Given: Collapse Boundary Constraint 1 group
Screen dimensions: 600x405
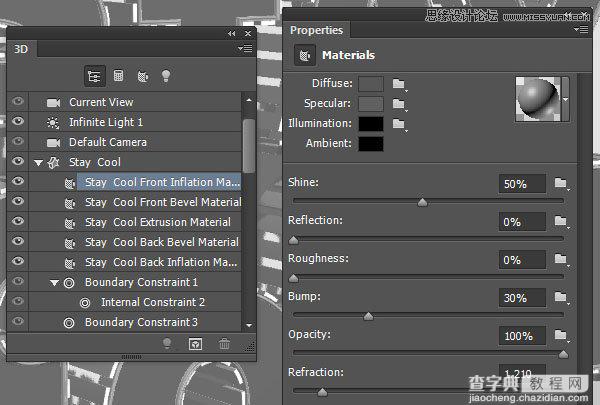Looking at the screenshot, I should coord(54,283).
